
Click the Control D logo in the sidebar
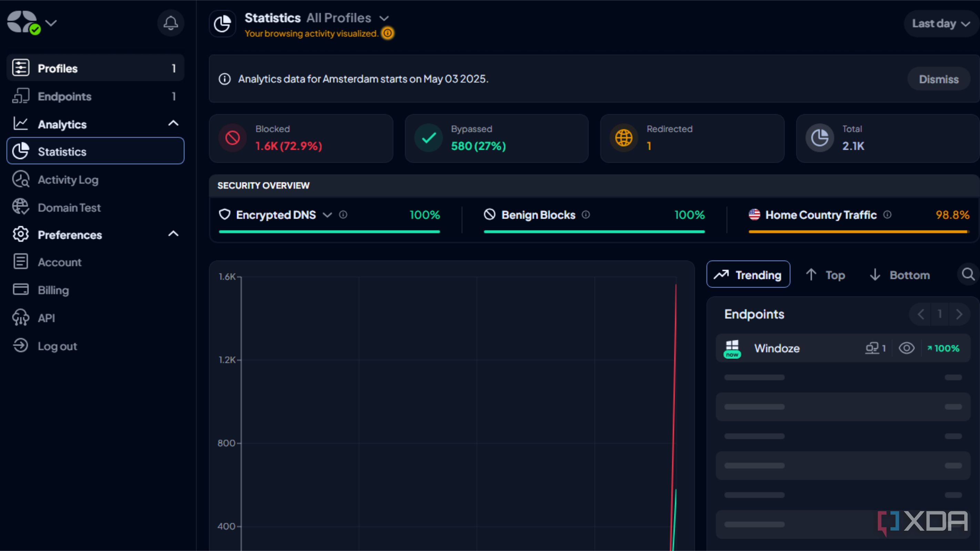(23, 22)
